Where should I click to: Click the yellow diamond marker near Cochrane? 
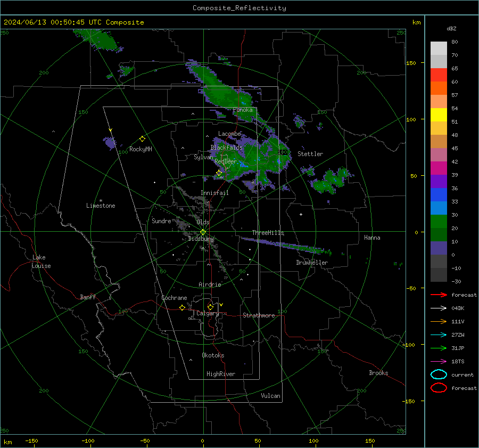tap(182, 308)
